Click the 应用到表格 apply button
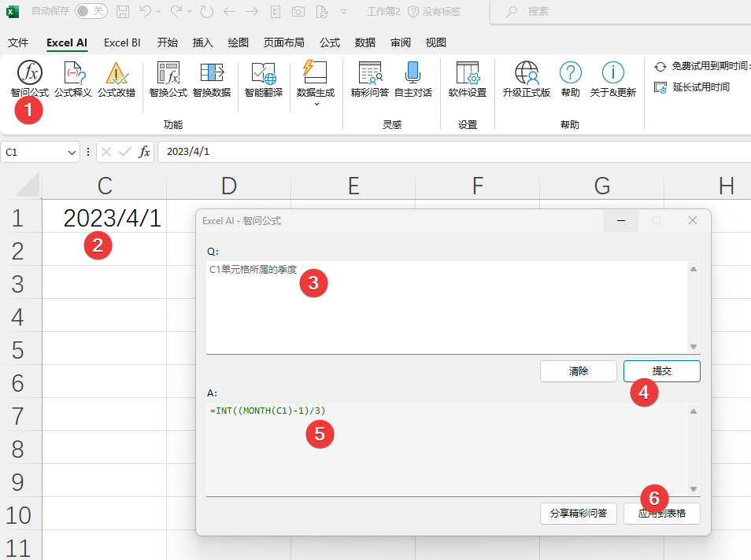 (662, 513)
